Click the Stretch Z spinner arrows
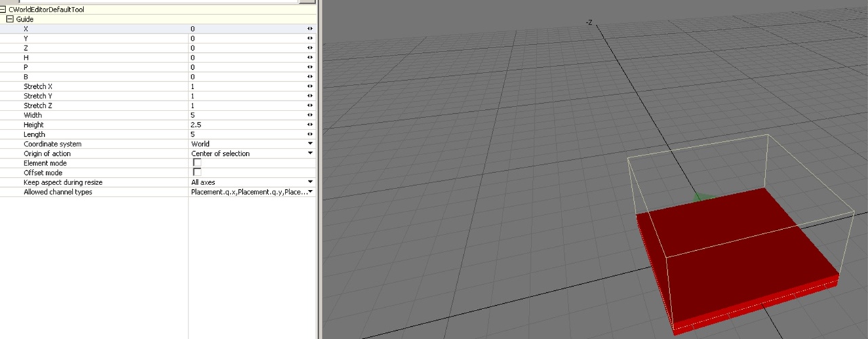868x339 pixels. 310,106
